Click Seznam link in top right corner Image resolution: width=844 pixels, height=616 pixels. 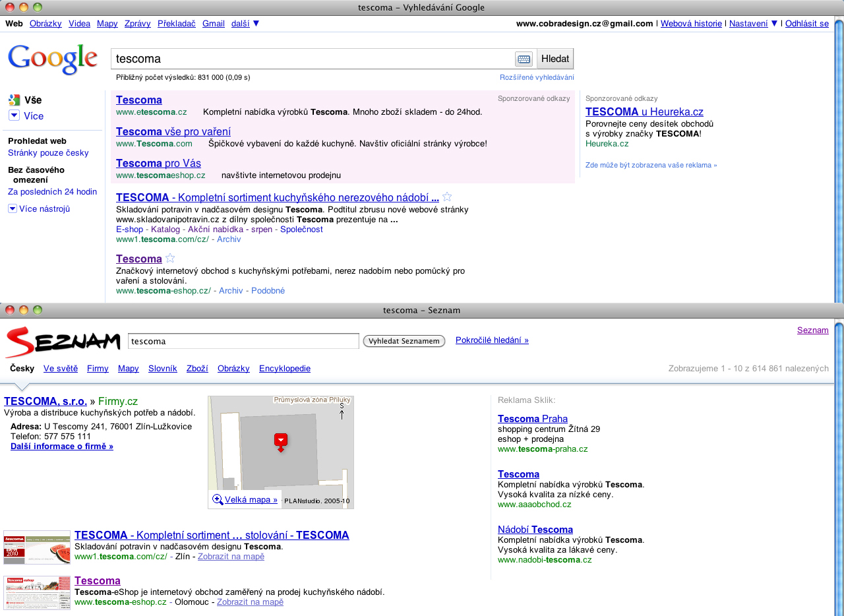pos(813,330)
